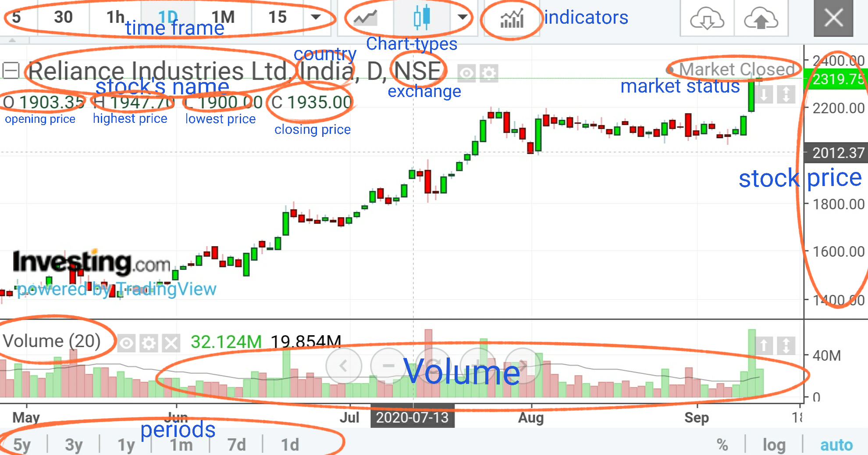This screenshot has height=455, width=868.
Task: Maximize main price pane arrow icon
Action: 786,94
